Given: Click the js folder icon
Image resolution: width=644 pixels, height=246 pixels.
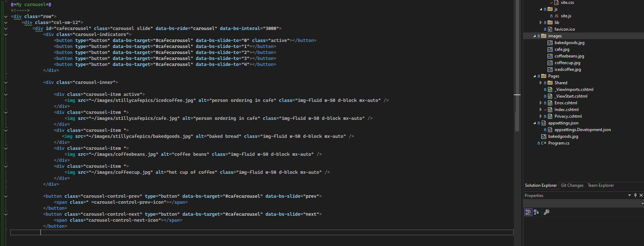Looking at the screenshot, I should pyautogui.click(x=550, y=9).
